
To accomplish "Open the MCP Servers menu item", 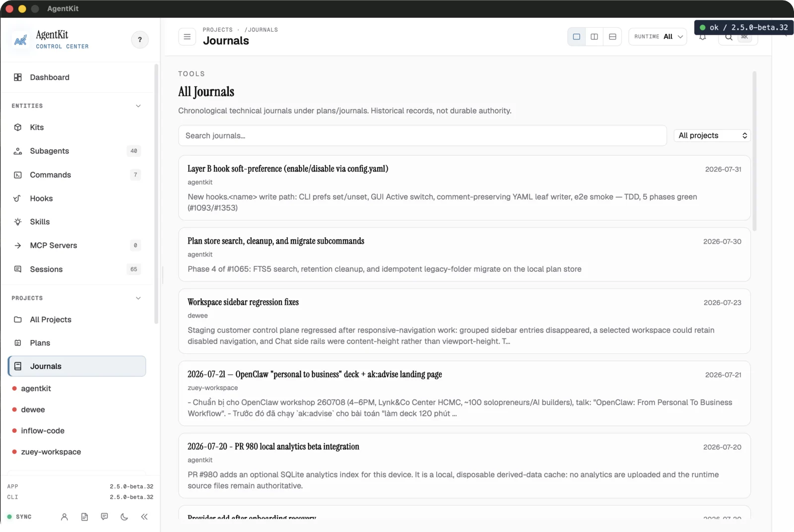I will click(x=77, y=246).
